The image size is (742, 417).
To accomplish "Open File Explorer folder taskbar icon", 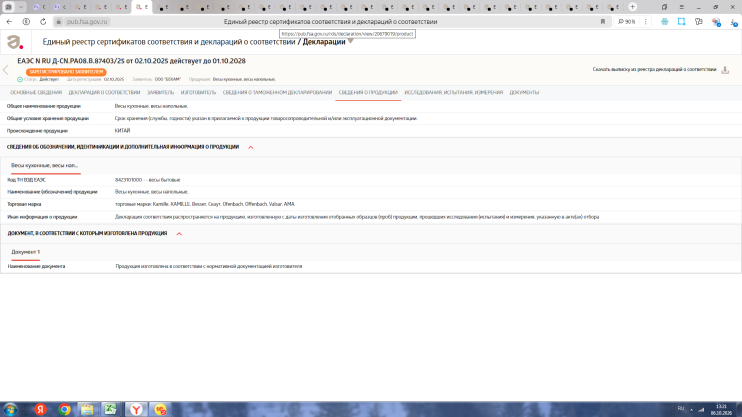I will (x=87, y=409).
